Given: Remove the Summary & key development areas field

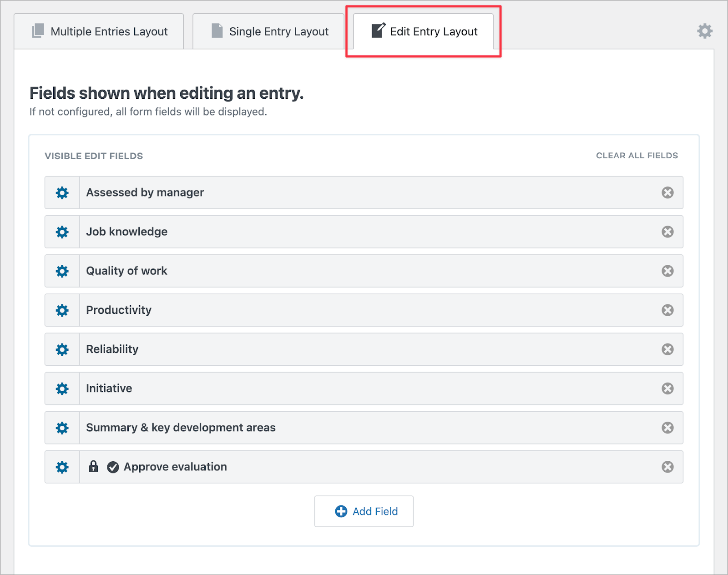Looking at the screenshot, I should [x=667, y=428].
